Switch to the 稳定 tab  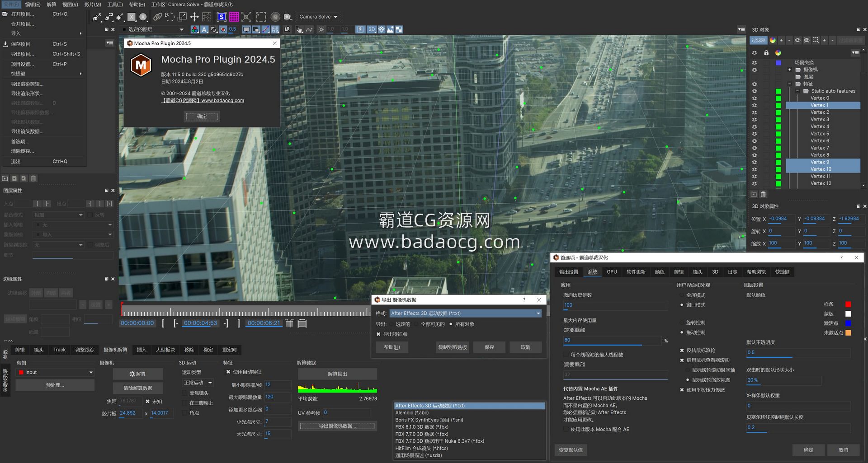tap(208, 350)
